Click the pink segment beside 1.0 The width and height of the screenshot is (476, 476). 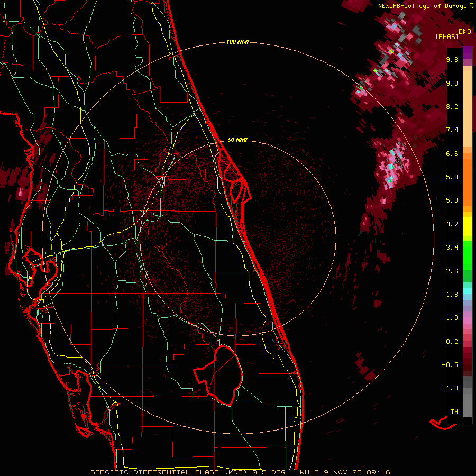(x=467, y=321)
